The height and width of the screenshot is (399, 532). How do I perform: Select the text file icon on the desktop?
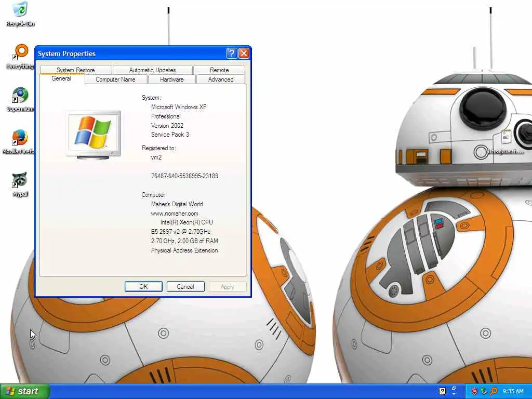(506, 142)
